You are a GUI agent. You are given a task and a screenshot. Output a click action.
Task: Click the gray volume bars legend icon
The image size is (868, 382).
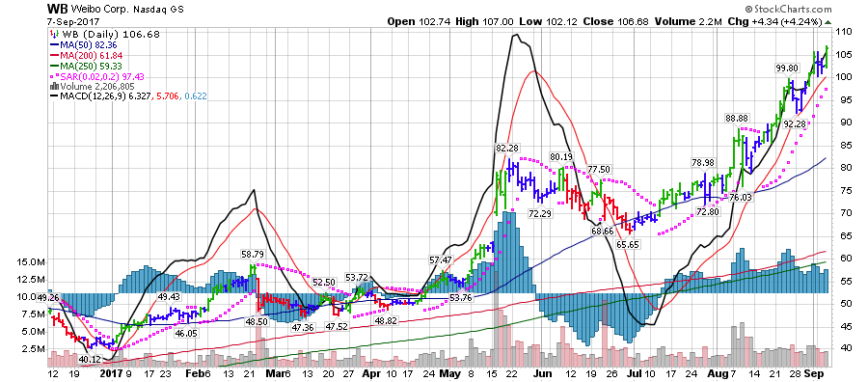pyautogui.click(x=54, y=87)
